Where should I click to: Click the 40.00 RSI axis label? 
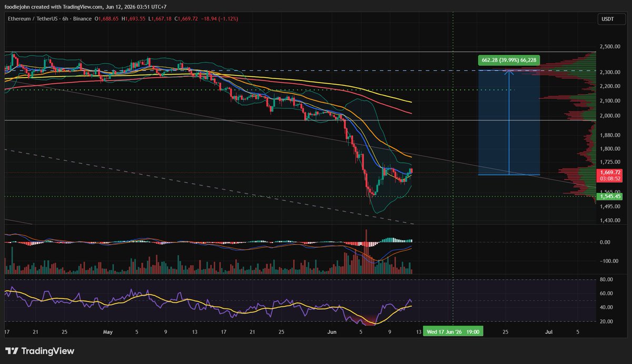(x=605, y=307)
